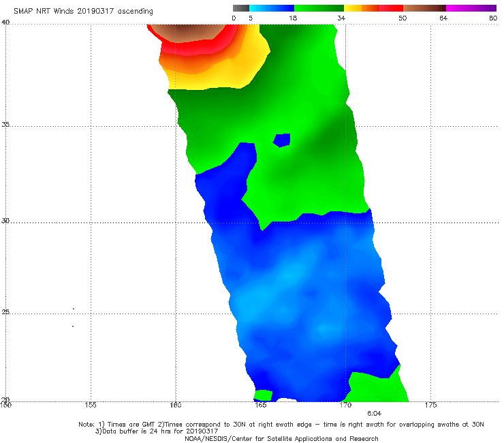Select the green segment of the color bar

point(319,8)
